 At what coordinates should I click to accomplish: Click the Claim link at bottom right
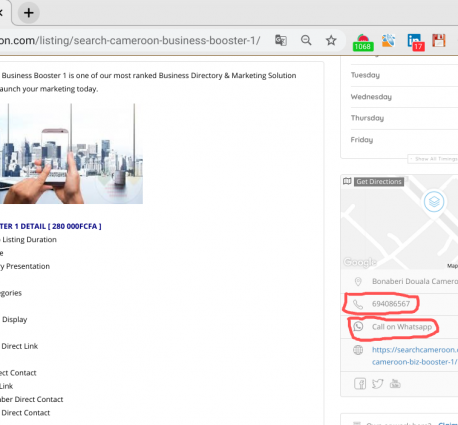[x=448, y=423]
